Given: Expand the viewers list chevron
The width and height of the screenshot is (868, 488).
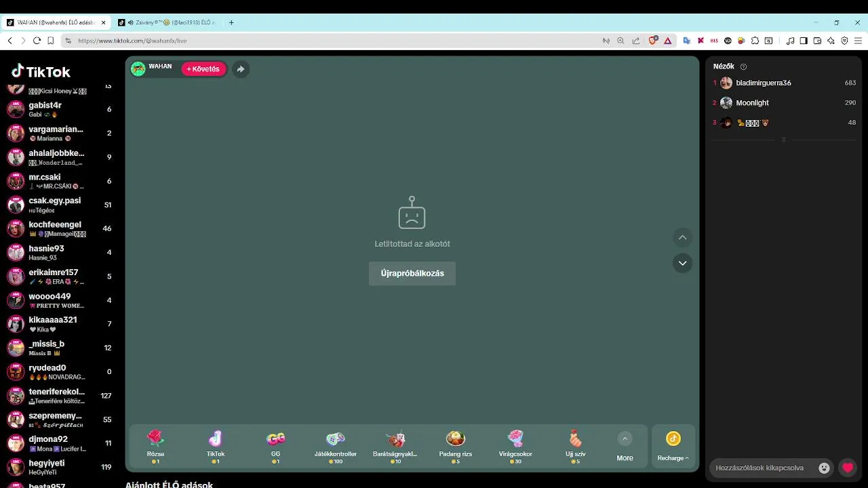Looking at the screenshot, I should tap(784, 140).
